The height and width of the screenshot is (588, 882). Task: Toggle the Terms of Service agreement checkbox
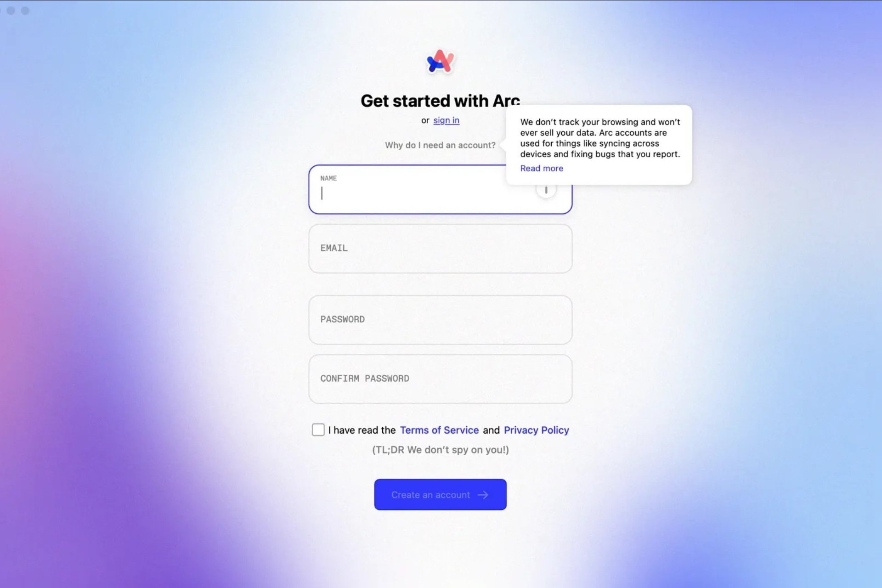(x=317, y=430)
